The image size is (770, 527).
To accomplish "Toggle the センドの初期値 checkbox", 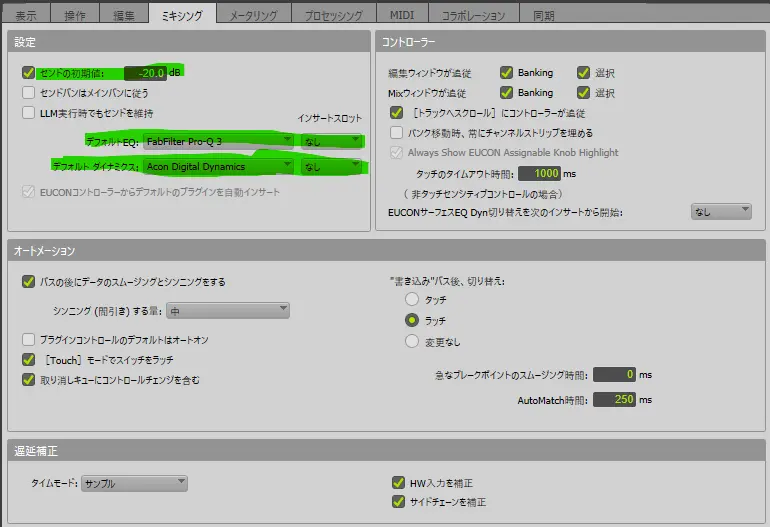I will coord(28,73).
